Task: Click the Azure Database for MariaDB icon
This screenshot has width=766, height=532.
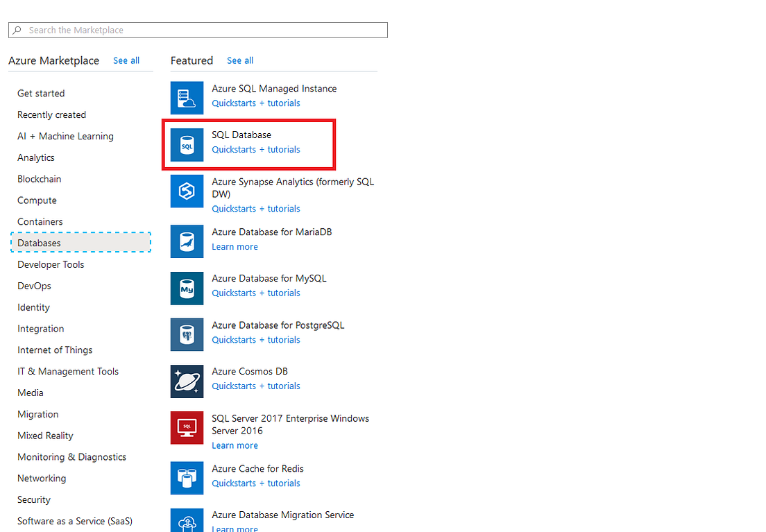Action: [x=187, y=241]
